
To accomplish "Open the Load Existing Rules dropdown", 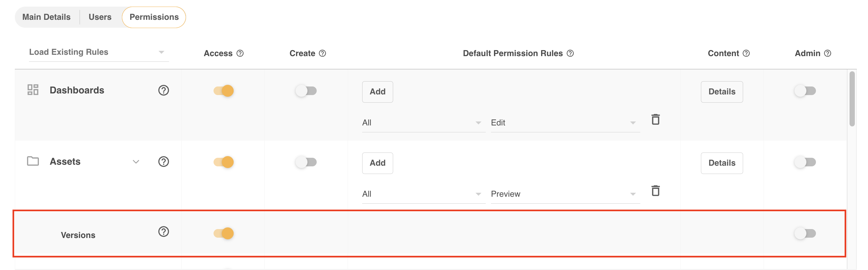I will click(99, 52).
